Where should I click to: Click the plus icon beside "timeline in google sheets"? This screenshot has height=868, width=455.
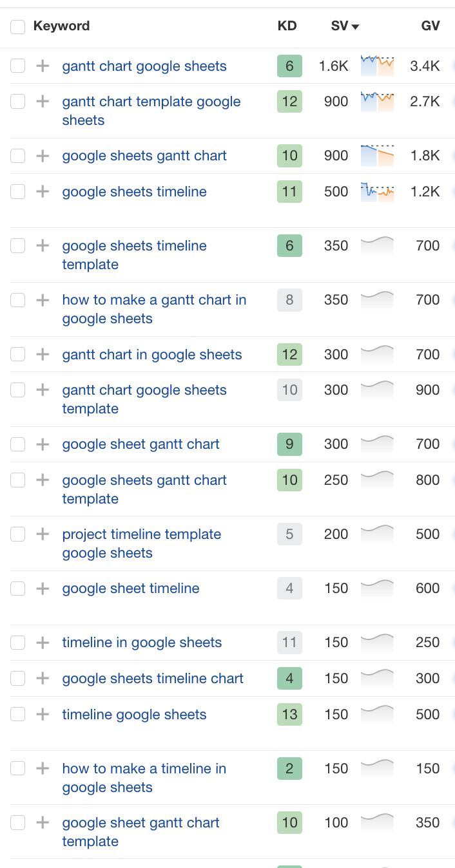pyautogui.click(x=43, y=642)
